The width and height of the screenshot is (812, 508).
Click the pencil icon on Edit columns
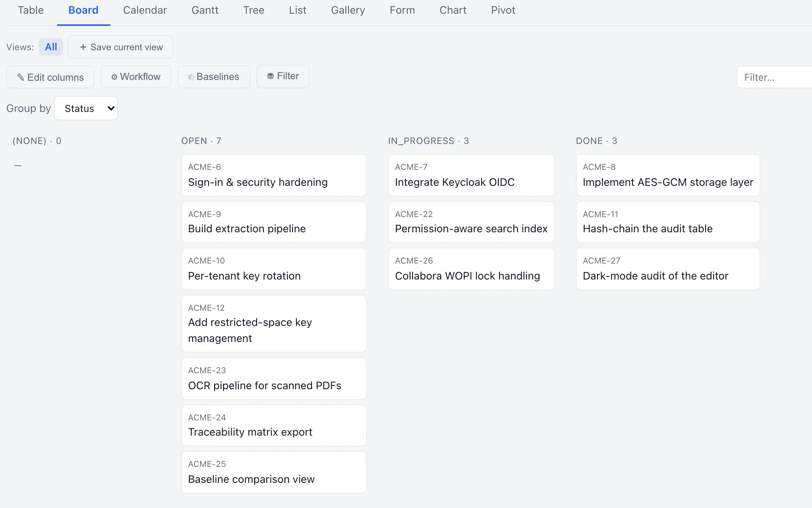(21, 77)
